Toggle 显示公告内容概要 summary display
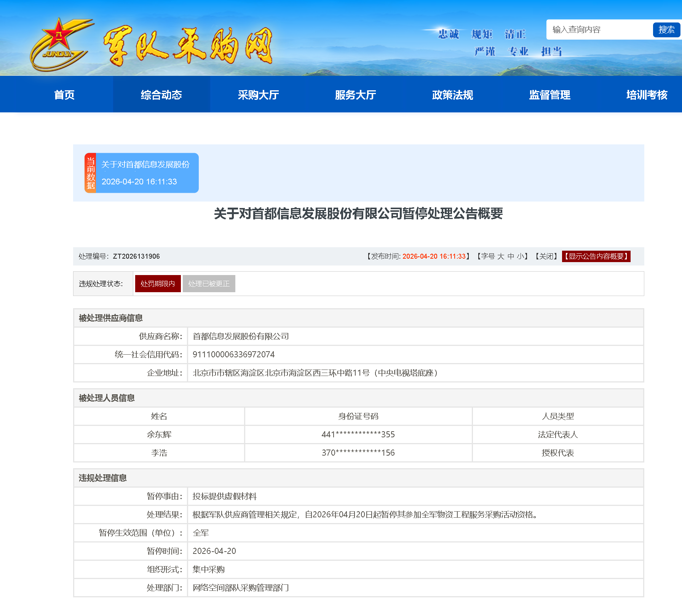 coord(596,256)
